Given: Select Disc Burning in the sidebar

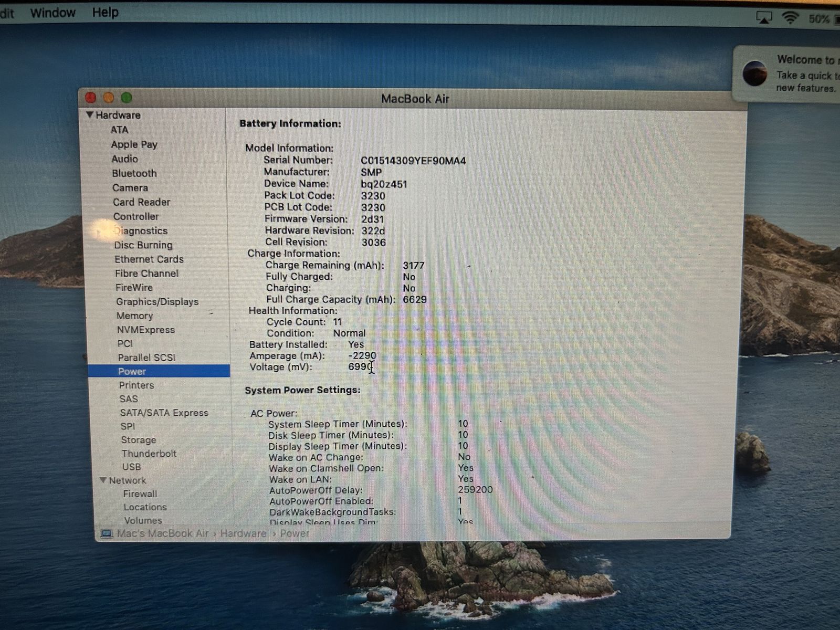Looking at the screenshot, I should (x=143, y=245).
